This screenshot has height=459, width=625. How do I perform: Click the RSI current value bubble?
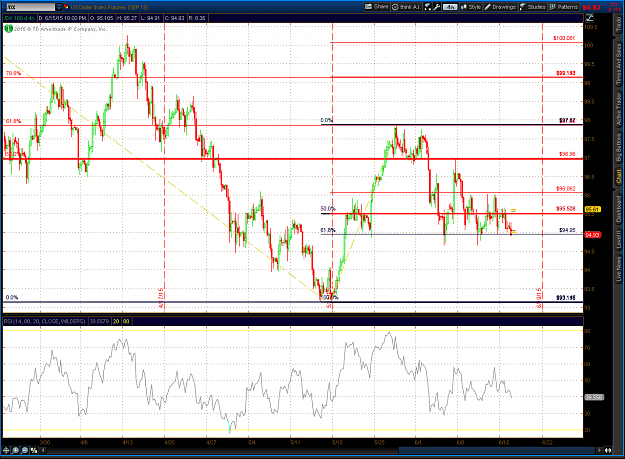(594, 397)
